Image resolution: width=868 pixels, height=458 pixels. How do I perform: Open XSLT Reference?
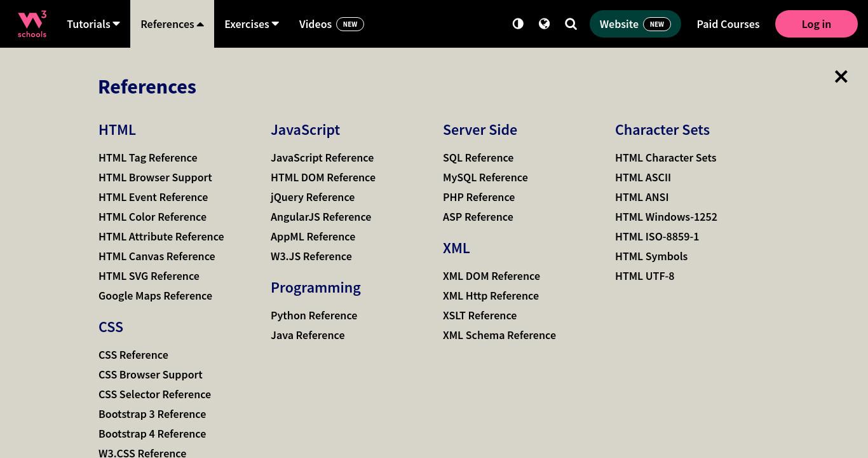tap(480, 315)
